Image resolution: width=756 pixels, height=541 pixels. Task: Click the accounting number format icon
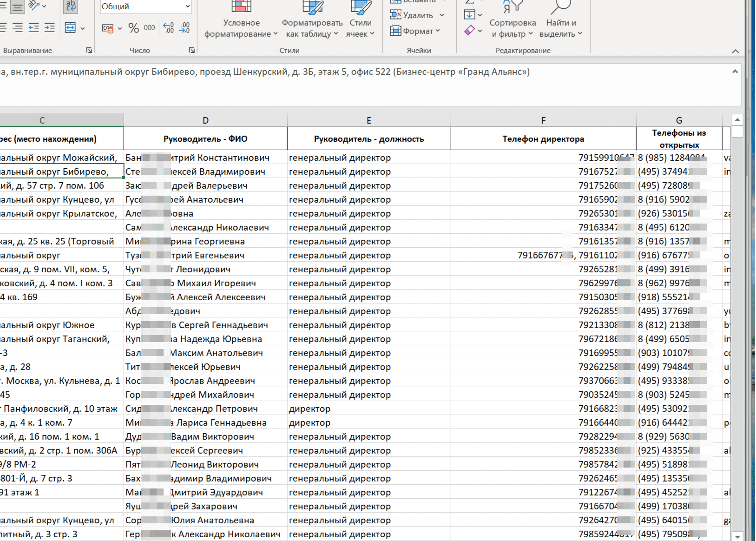click(x=108, y=28)
